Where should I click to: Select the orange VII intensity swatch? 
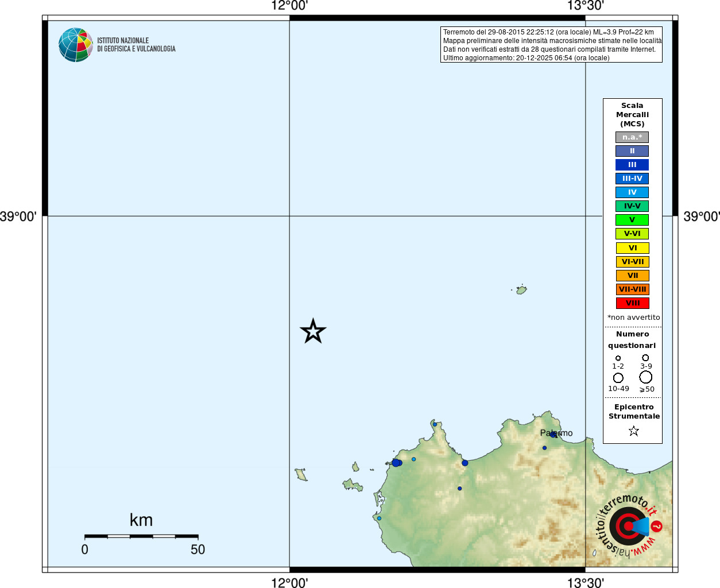632,276
